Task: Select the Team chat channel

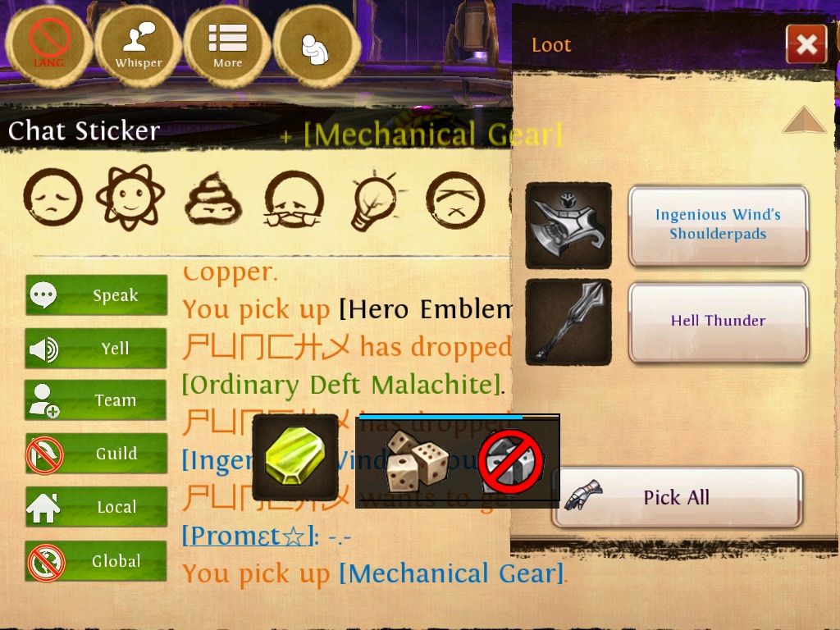Action: point(96,400)
